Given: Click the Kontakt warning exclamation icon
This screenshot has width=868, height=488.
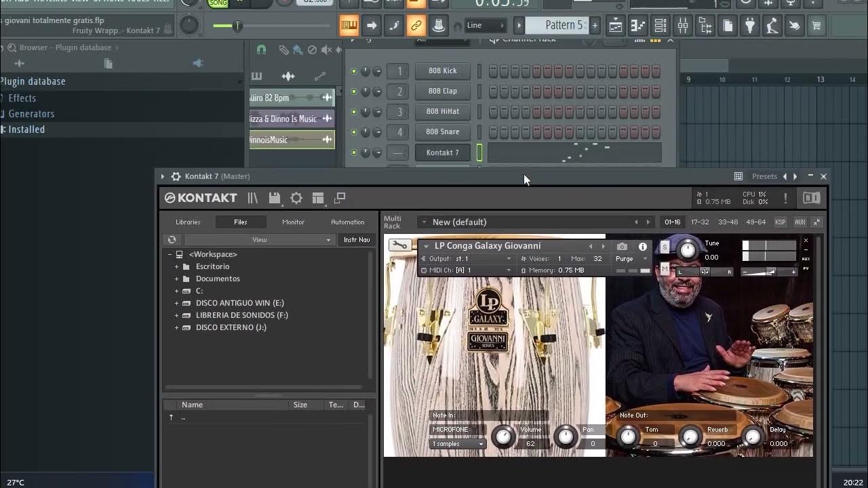Looking at the screenshot, I should (785, 198).
